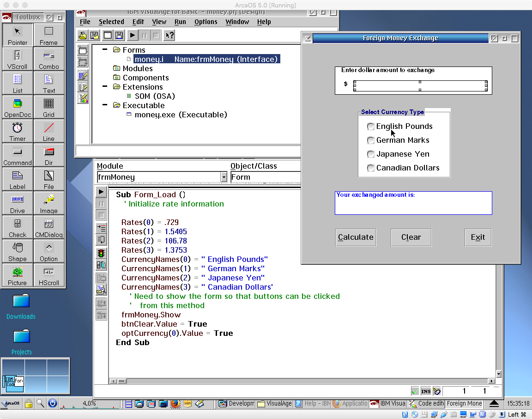This screenshot has height=419, width=532.
Task: Open the Help menu
Action: coord(264,22)
